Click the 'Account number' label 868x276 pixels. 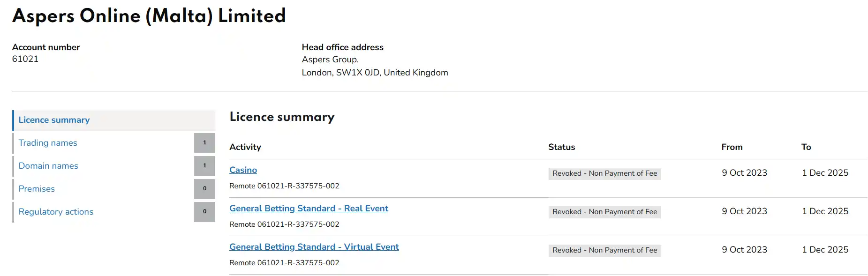tap(46, 47)
